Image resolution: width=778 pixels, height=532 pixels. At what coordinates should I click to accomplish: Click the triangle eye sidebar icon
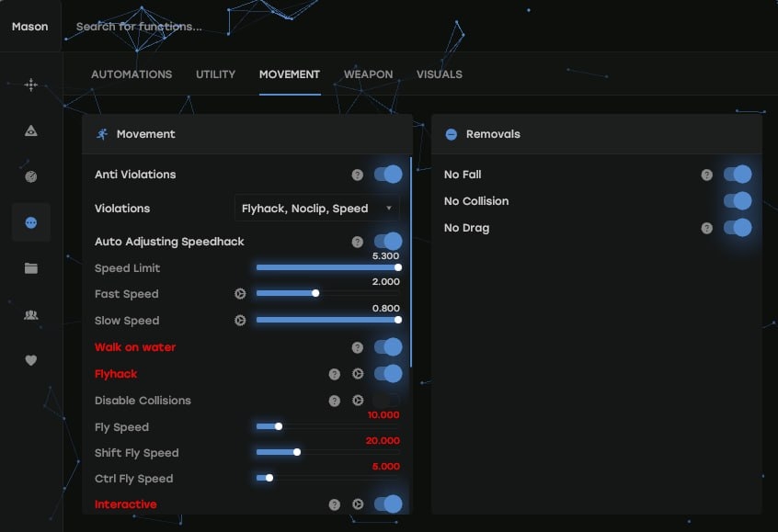click(30, 130)
